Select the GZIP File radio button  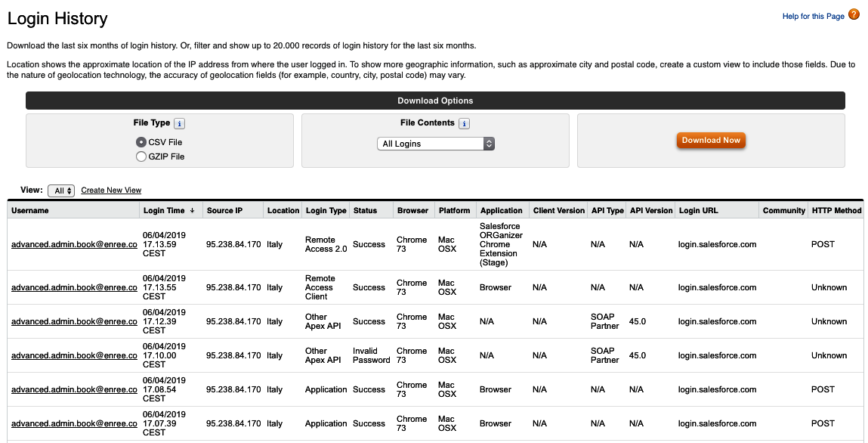click(141, 156)
